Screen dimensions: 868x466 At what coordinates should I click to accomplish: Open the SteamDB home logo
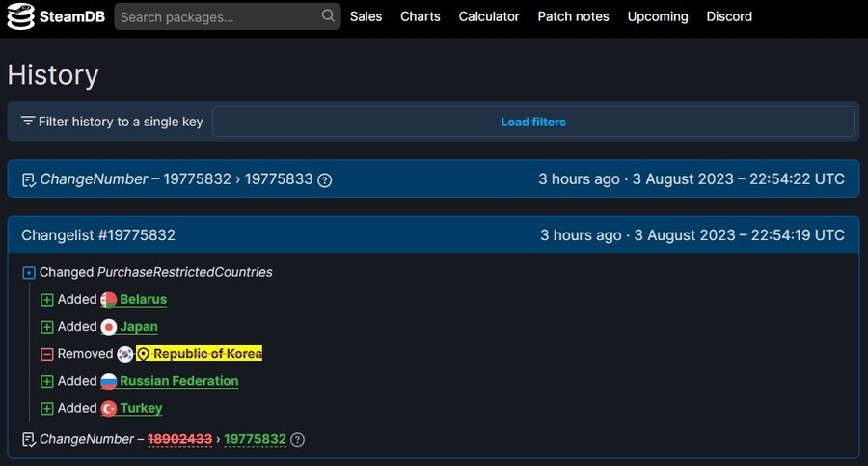(x=56, y=16)
